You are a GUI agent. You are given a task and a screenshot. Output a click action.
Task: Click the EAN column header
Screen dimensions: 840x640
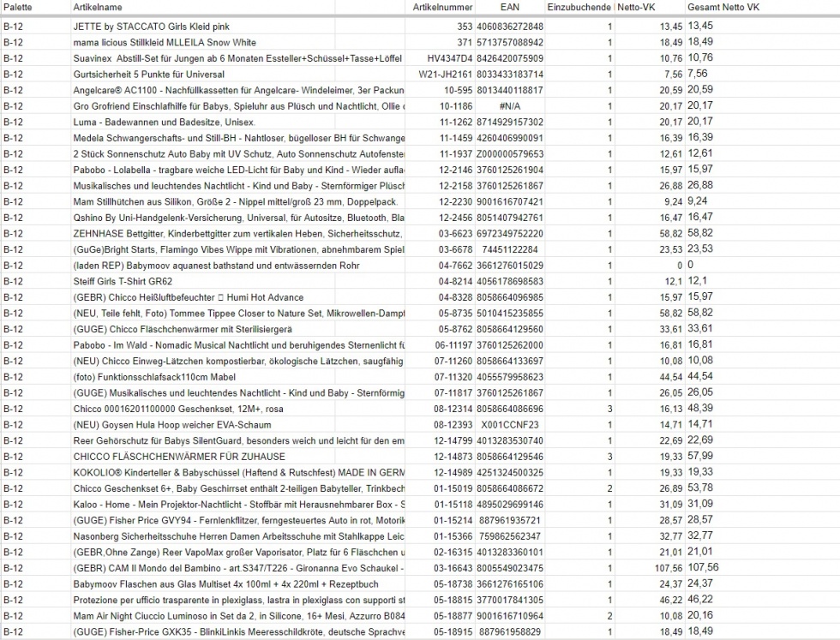(x=509, y=8)
